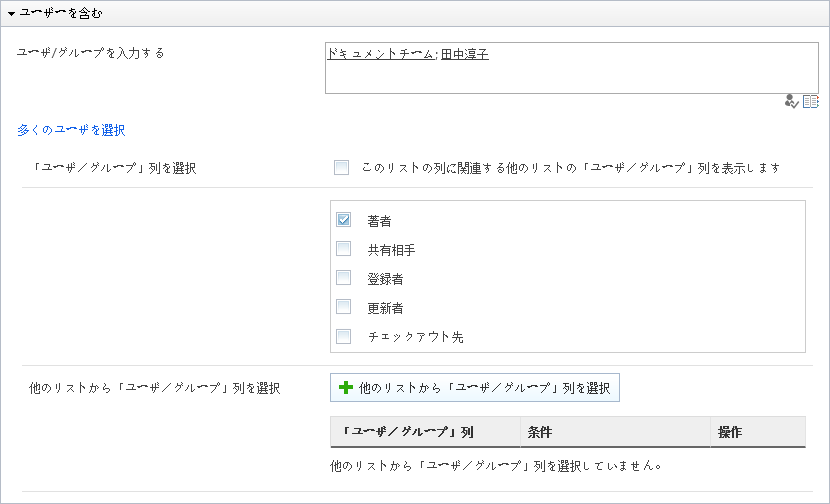
Task: Collapse the ユーザーを含む section triangle
Action: (12, 14)
